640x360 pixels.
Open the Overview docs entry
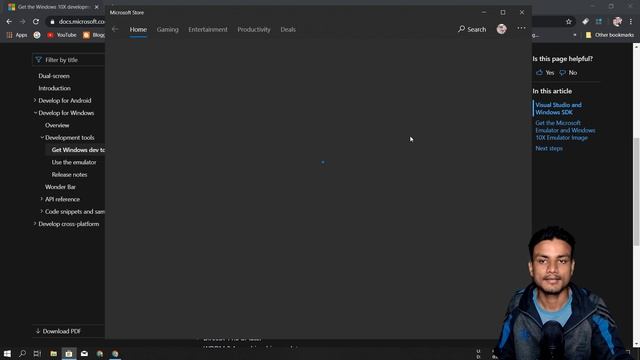click(57, 125)
